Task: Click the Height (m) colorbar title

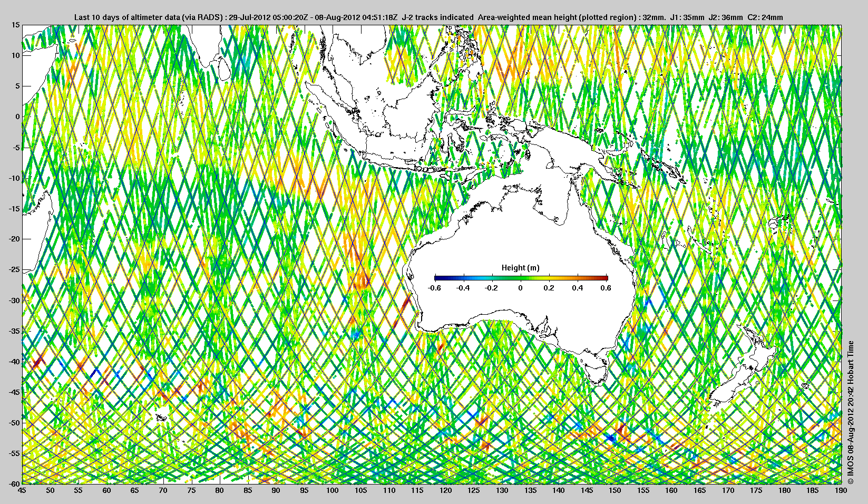Action: pos(520,268)
